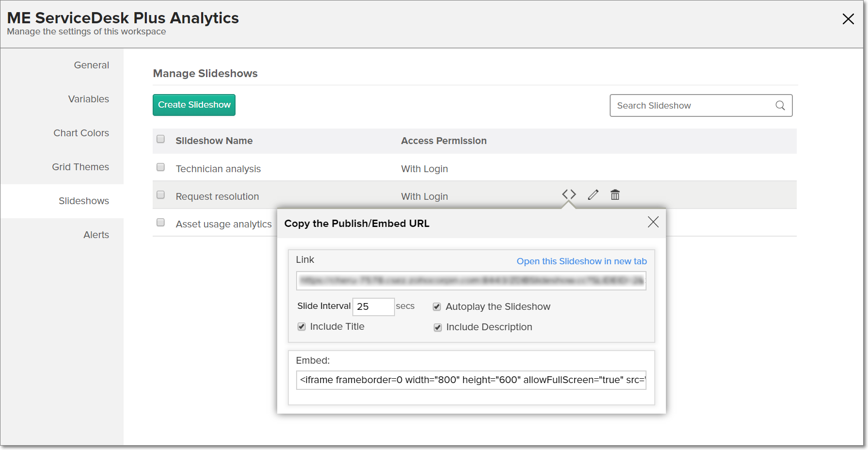Screen dimensions: 868x450
Task: Click the pencil edit icon for Request resolution
Action: 593,195
